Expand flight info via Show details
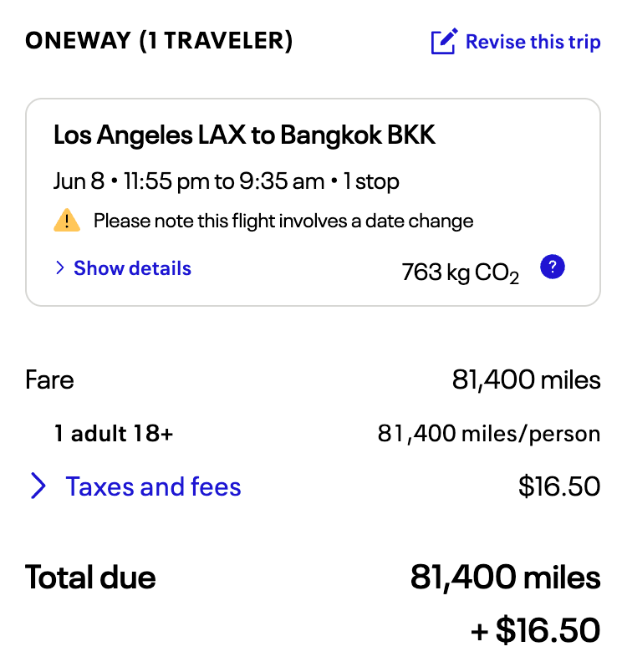Viewport: 622px width, 672px height. (x=132, y=268)
